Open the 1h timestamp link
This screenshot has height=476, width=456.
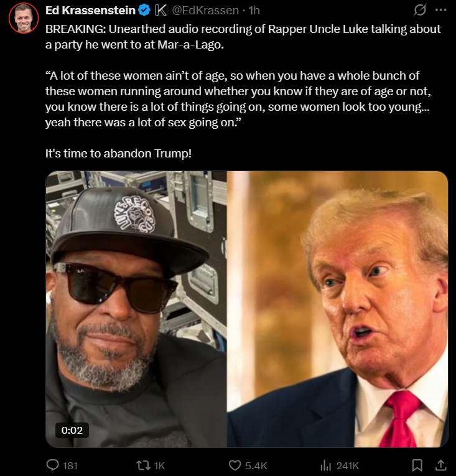254,11
